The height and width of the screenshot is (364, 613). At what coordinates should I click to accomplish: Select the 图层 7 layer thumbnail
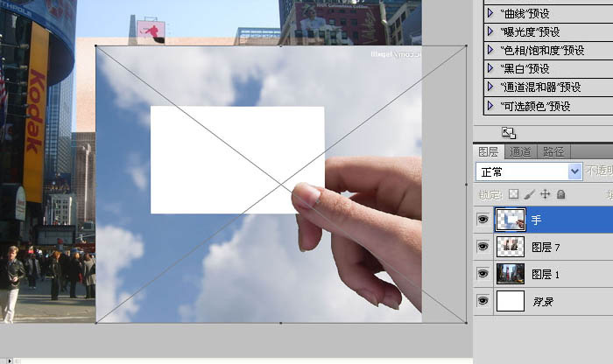coord(510,248)
